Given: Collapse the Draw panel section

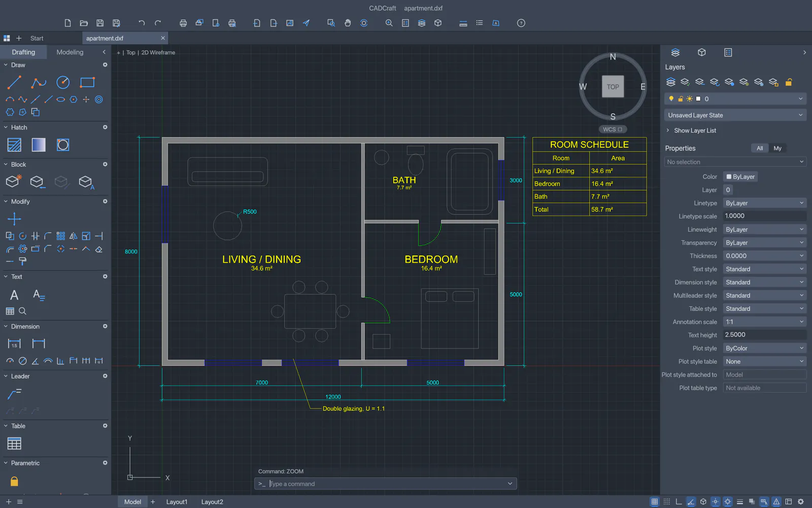Looking at the screenshot, I should tap(6, 65).
